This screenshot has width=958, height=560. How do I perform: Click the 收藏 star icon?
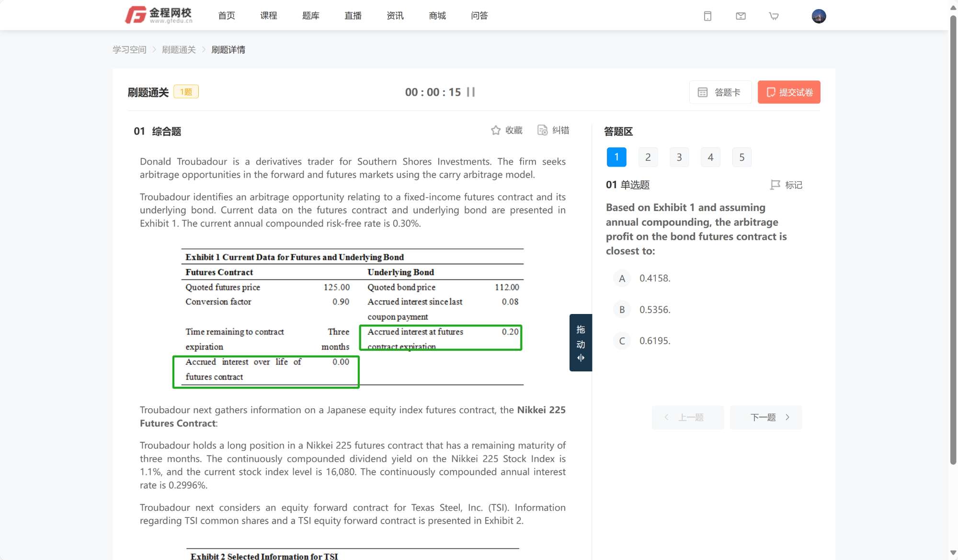coord(496,130)
